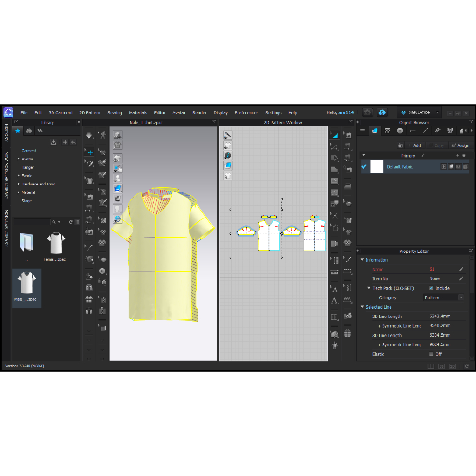Open the Preferences menu
This screenshot has height=476, width=476.
(x=246, y=112)
